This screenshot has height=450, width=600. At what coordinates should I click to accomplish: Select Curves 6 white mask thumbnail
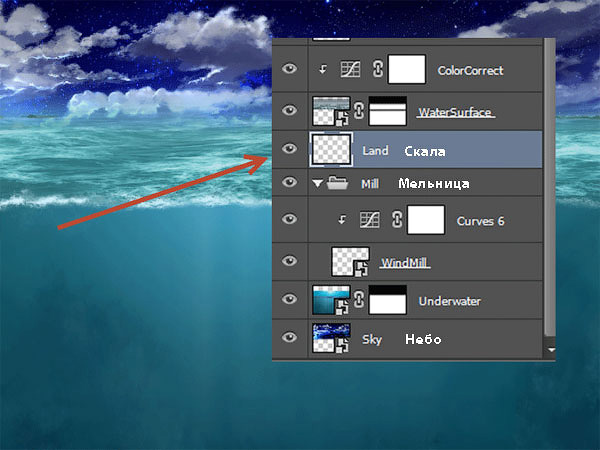coord(426,220)
